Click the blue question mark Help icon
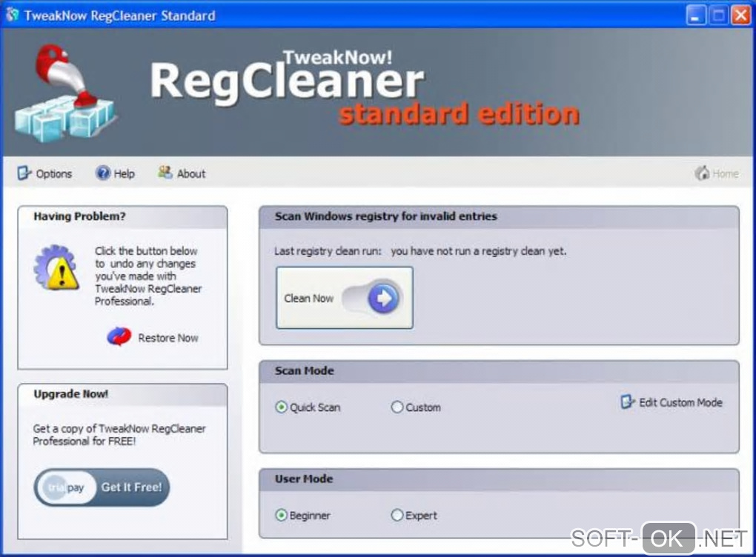 [103, 173]
